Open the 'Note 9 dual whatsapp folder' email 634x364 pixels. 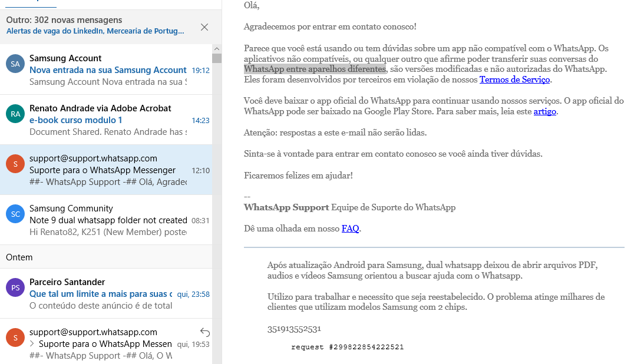[x=108, y=220]
